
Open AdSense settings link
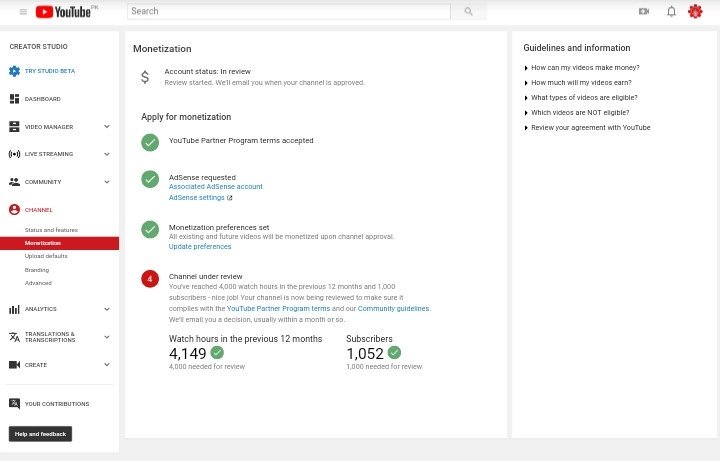197,198
